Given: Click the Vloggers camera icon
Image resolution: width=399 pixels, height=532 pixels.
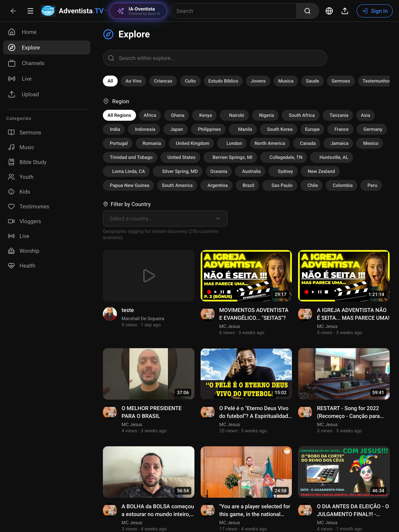Looking at the screenshot, I should tap(11, 221).
